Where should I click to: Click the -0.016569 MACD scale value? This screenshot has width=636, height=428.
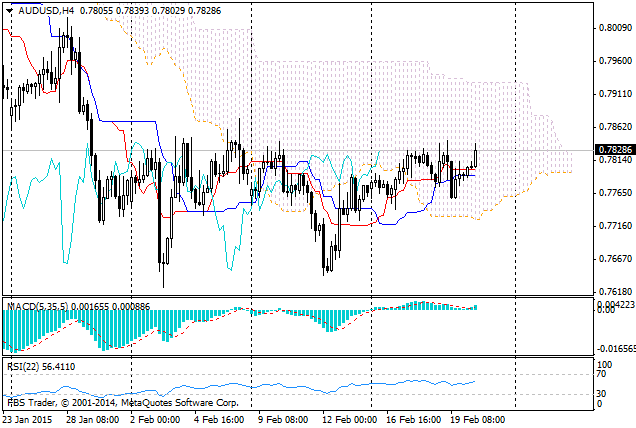617,349
